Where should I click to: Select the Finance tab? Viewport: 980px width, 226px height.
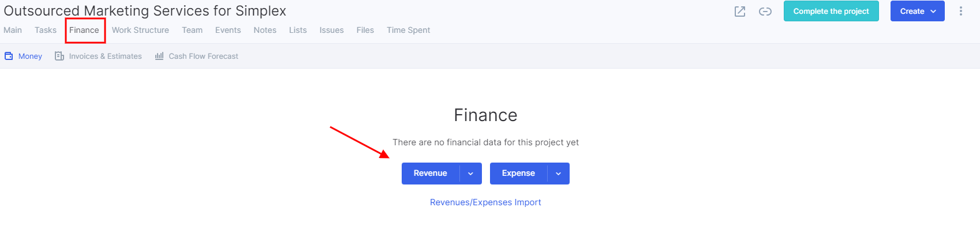pyautogui.click(x=84, y=30)
